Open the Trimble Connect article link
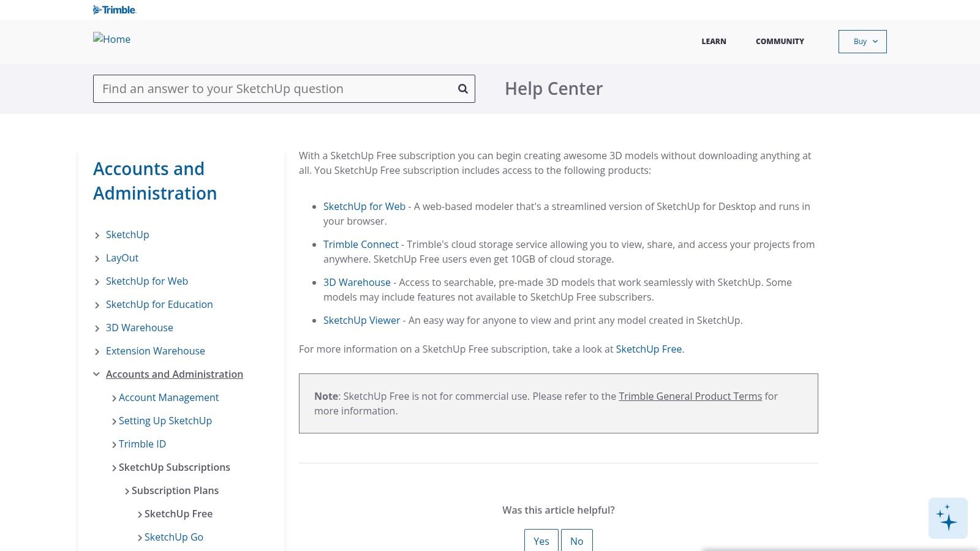The width and height of the screenshot is (980, 551). (361, 244)
